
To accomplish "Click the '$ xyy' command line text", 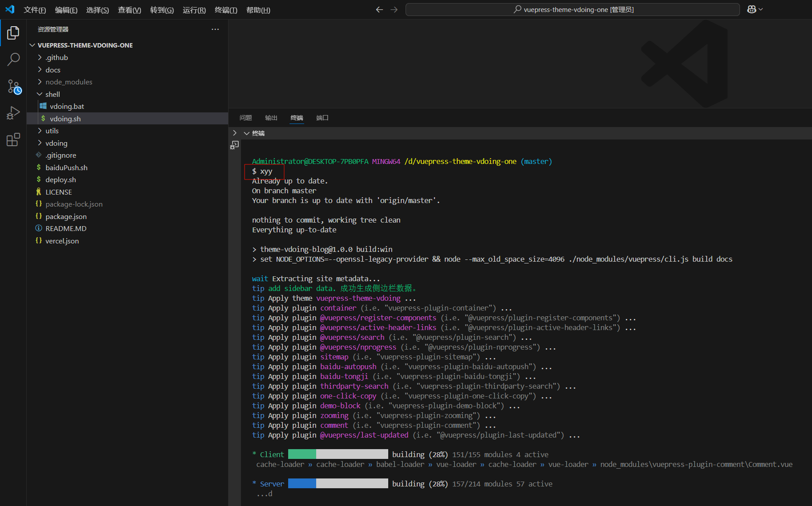I will click(x=262, y=171).
